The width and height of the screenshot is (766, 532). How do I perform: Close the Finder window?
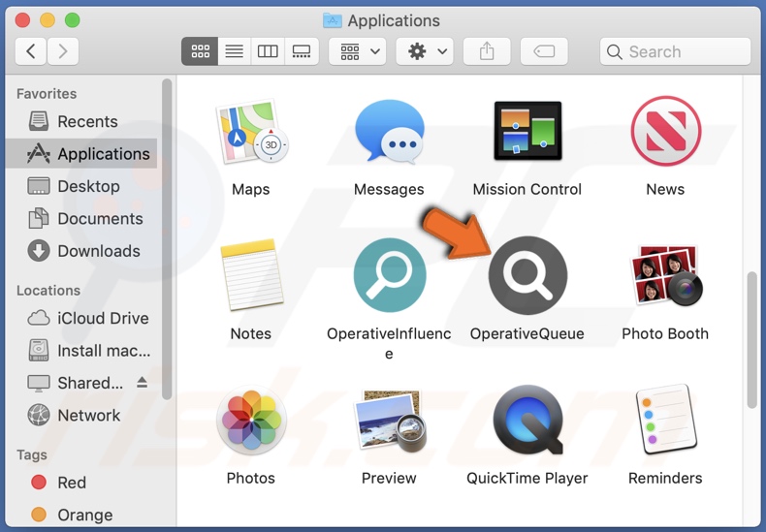coord(23,20)
